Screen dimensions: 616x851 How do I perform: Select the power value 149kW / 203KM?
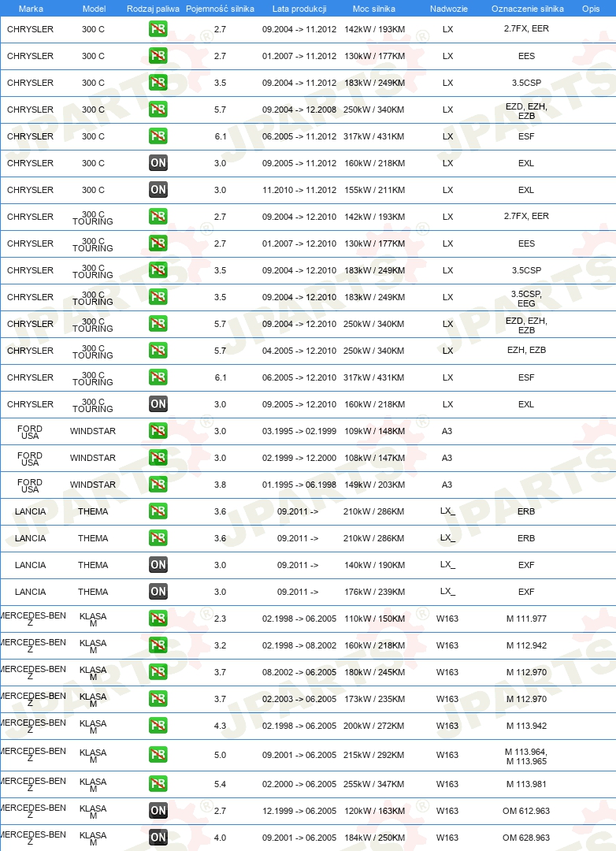[x=374, y=485]
